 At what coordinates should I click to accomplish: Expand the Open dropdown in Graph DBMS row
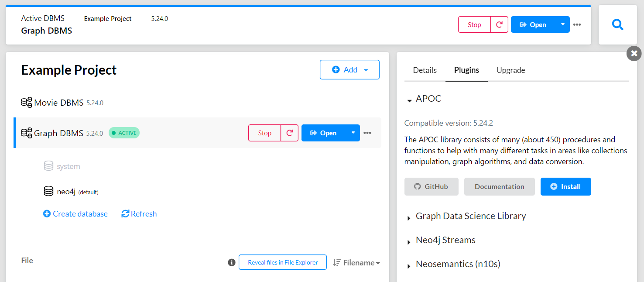(353, 133)
